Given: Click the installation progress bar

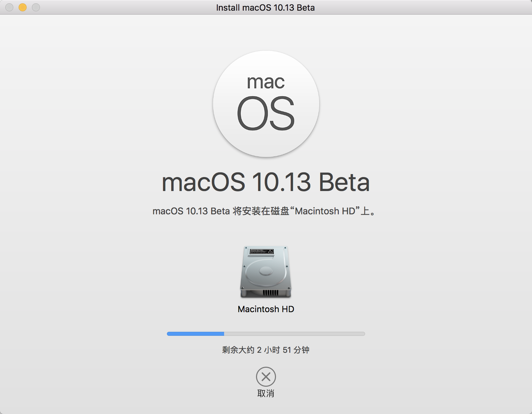Looking at the screenshot, I should click(x=266, y=334).
